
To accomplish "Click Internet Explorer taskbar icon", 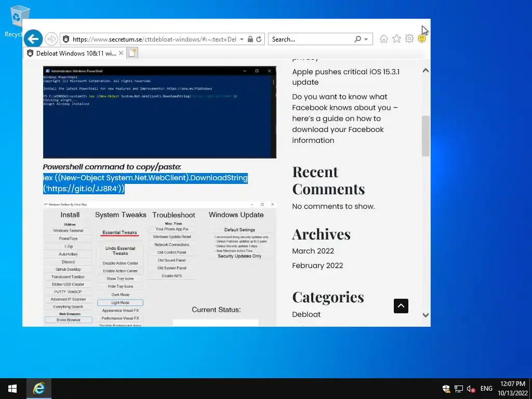I will [39, 389].
